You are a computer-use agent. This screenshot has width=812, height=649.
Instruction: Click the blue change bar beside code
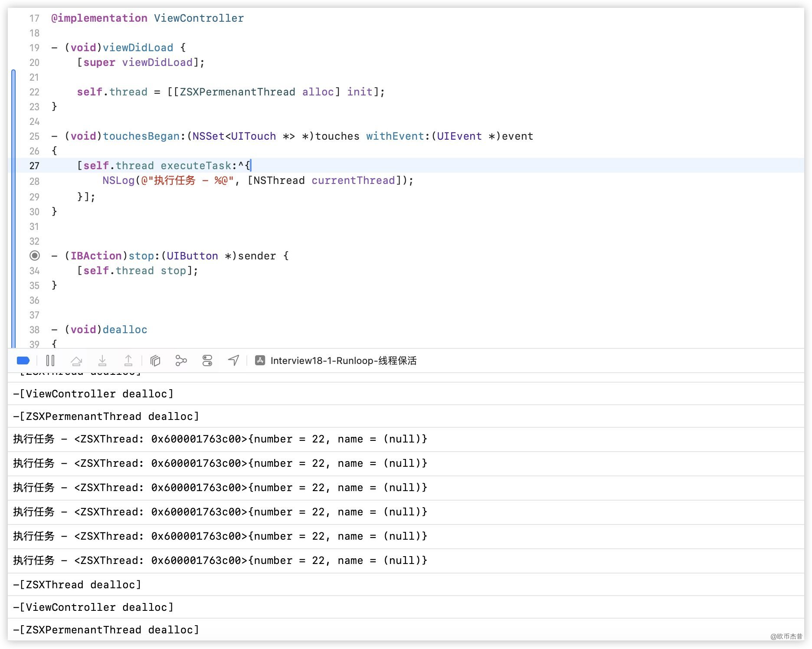(x=13, y=208)
